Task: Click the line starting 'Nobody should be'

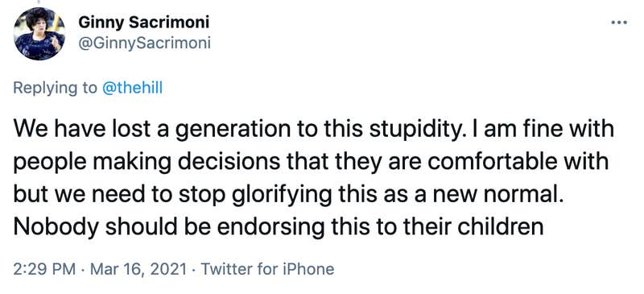Action: (279, 226)
